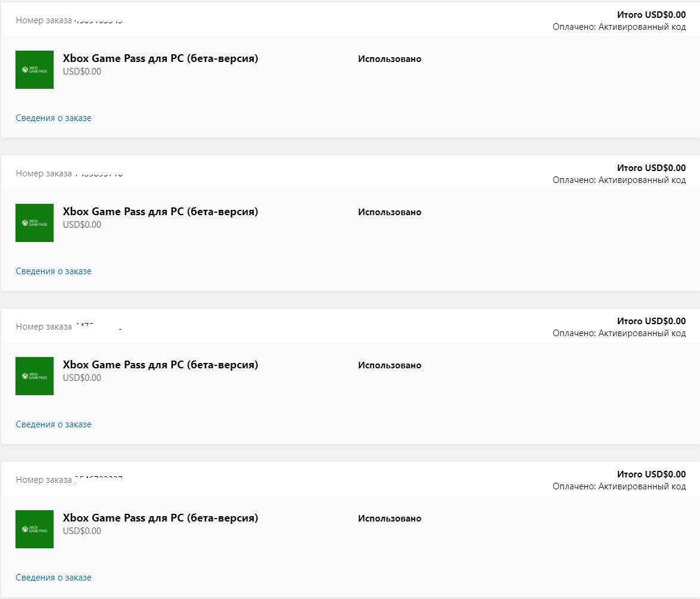Click "Номер заказа" label of first order

tap(43, 20)
